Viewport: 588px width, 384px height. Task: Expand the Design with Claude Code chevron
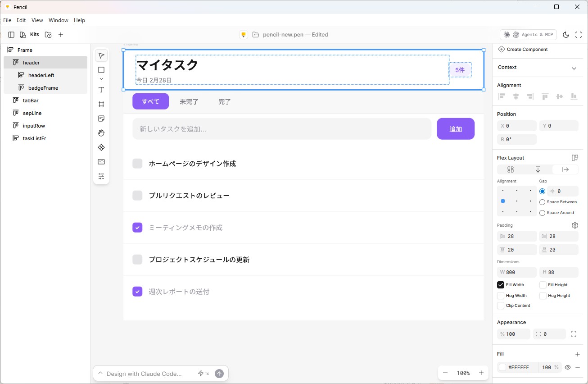pos(100,373)
